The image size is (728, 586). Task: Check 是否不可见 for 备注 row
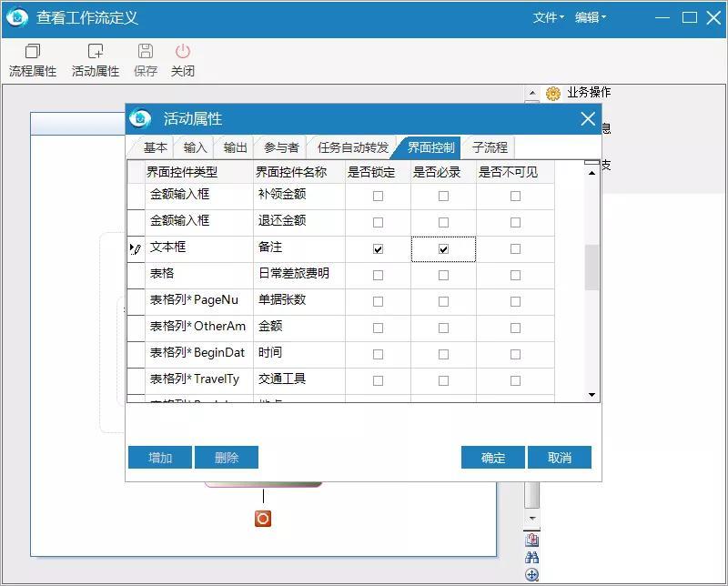point(515,249)
